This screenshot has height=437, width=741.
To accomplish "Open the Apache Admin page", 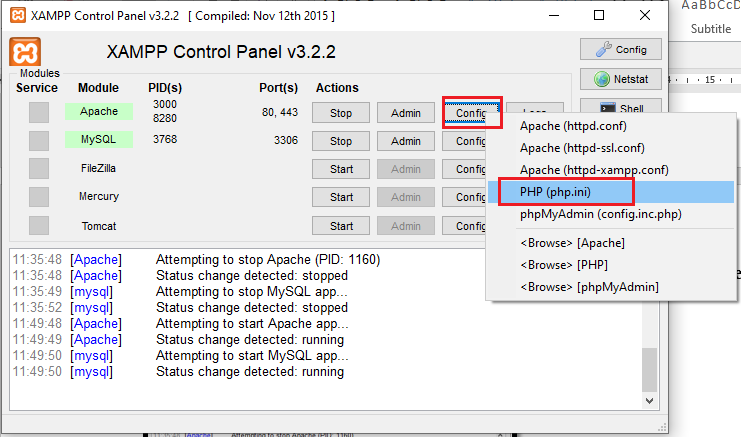I will pyautogui.click(x=405, y=113).
